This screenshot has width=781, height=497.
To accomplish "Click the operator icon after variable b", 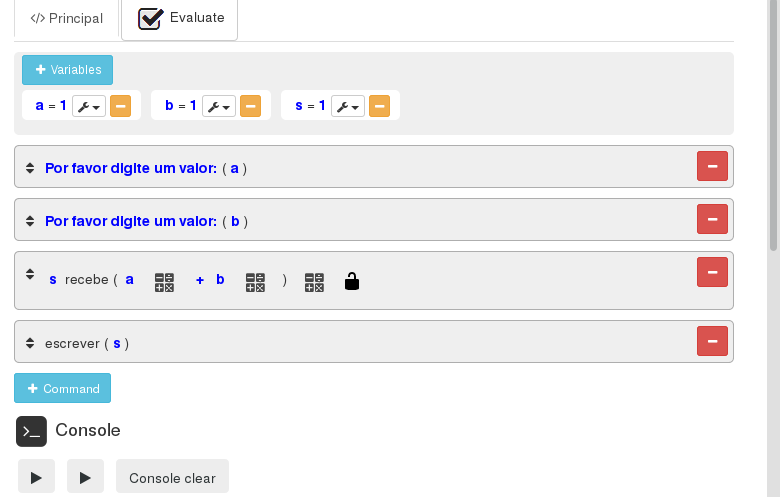I will pyautogui.click(x=255, y=282).
